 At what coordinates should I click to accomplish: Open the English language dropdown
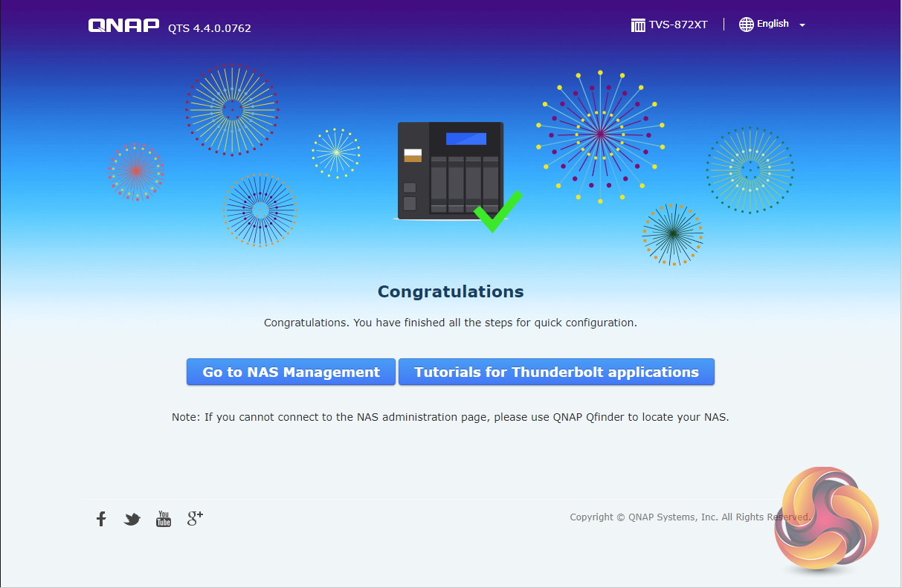772,25
